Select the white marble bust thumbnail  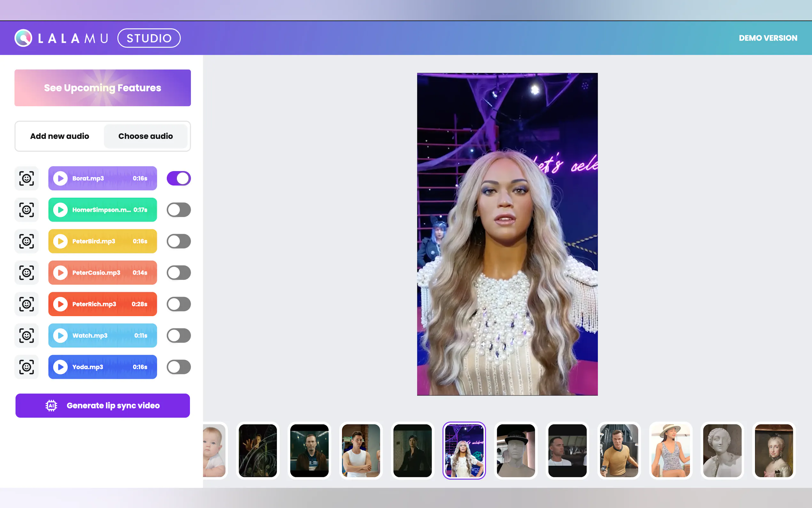tap(722, 450)
